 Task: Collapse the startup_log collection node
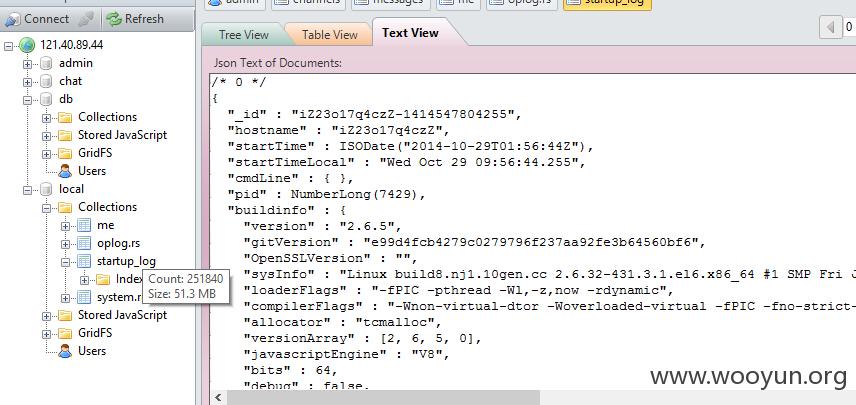coord(66,262)
